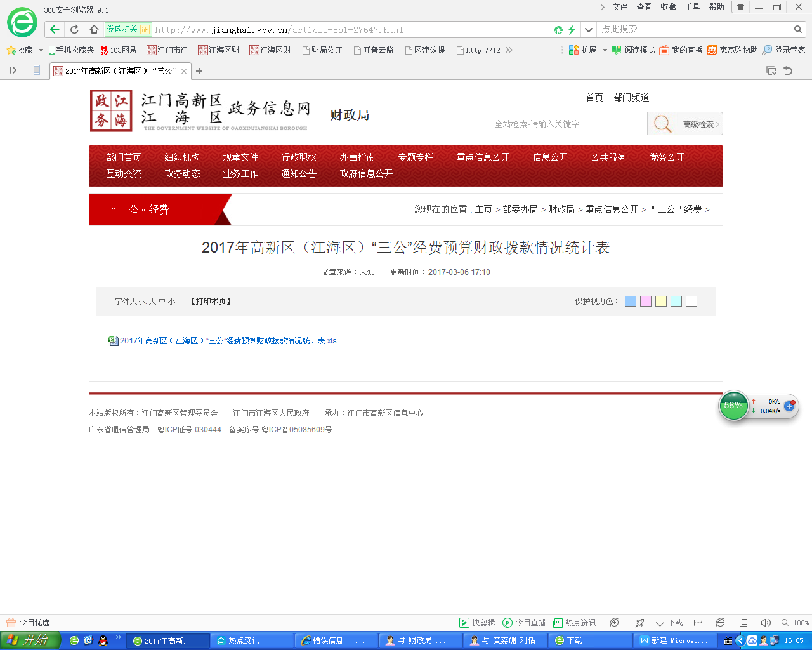Open 通知公告 in the red navigation
The image size is (812, 650).
(x=299, y=173)
